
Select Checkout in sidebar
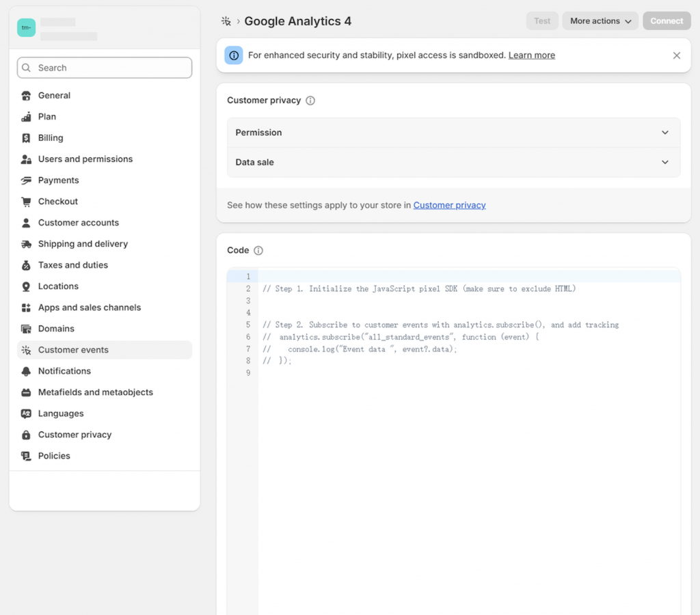105,202
